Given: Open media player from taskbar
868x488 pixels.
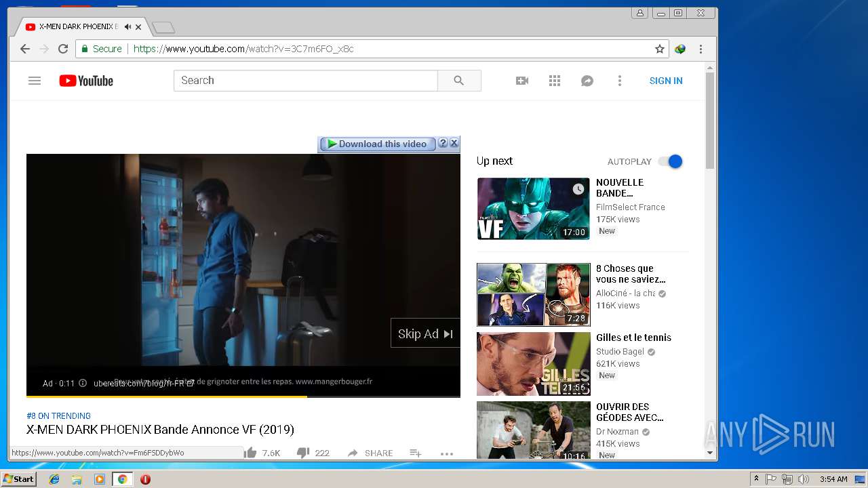Looking at the screenshot, I should [x=100, y=479].
